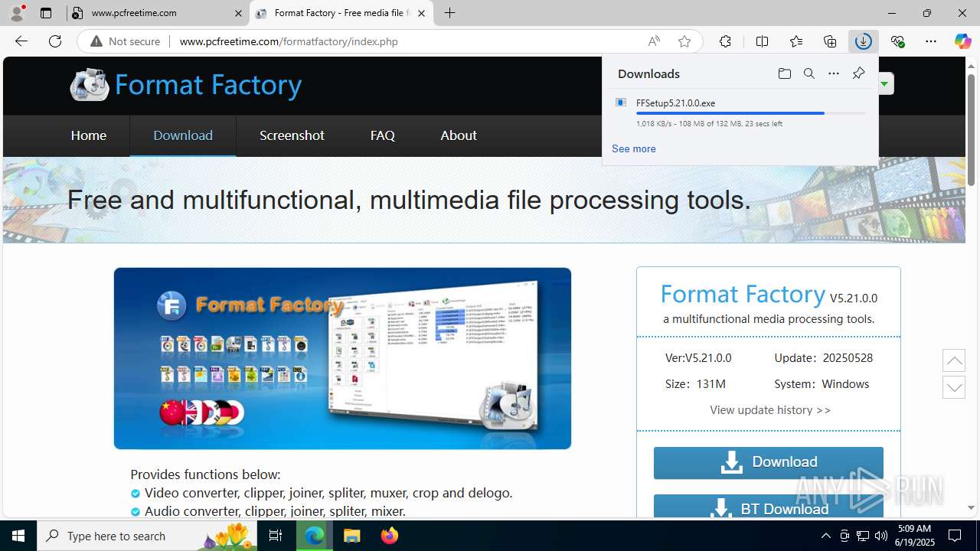The width and height of the screenshot is (980, 551).
Task: Add page to favorites with star icon
Action: tap(684, 41)
